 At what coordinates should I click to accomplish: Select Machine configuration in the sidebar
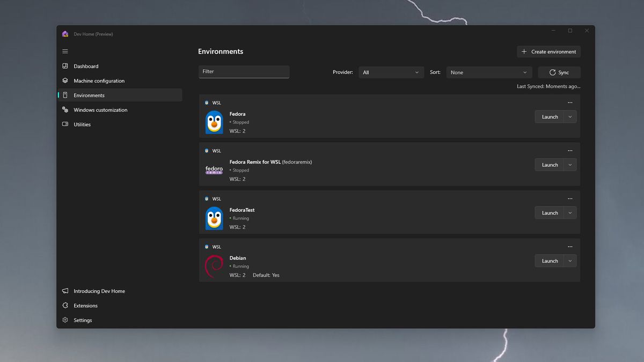tap(99, 80)
